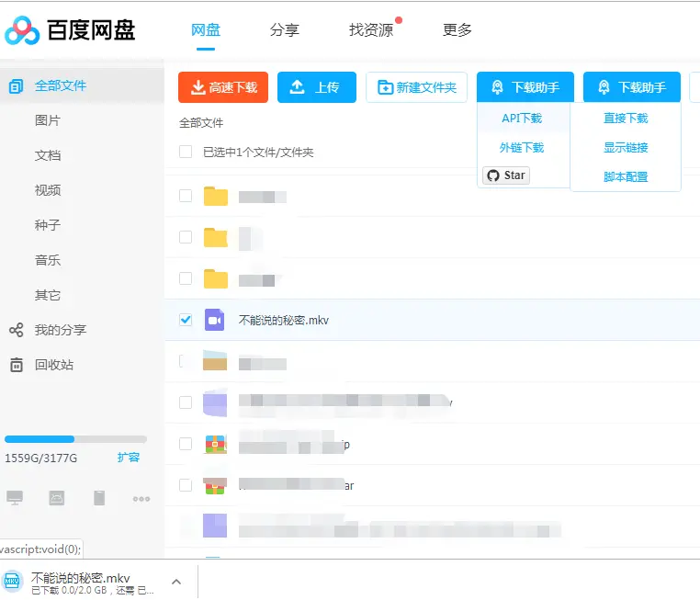700x600 pixels.
Task: Choose 直接下载 from the menu
Action: [x=626, y=119]
